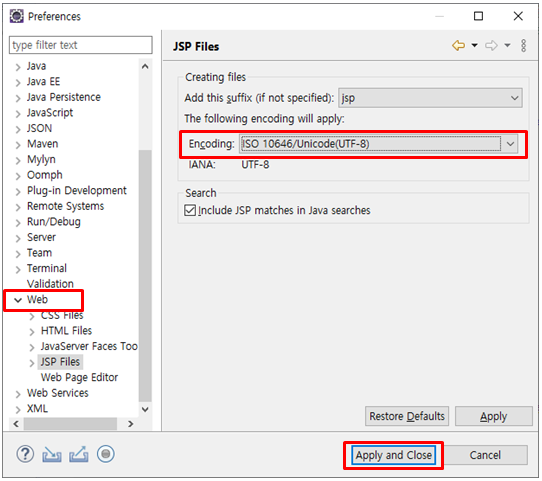Click the horizontal scroll left arrow

point(16,424)
